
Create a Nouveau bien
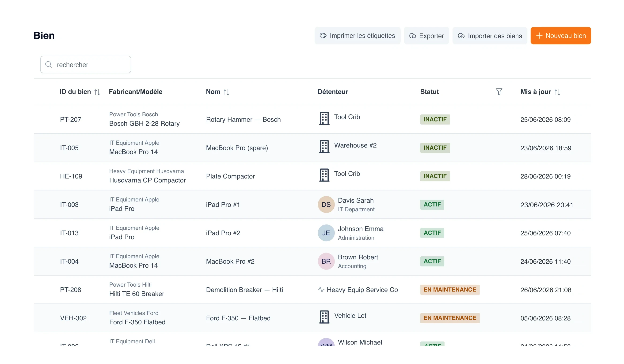tap(561, 36)
